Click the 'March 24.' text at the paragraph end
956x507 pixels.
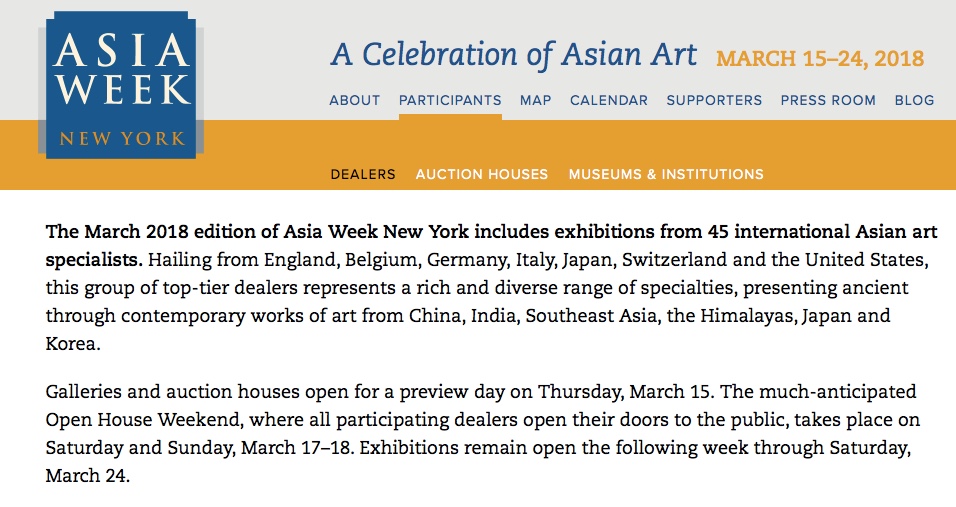88,475
